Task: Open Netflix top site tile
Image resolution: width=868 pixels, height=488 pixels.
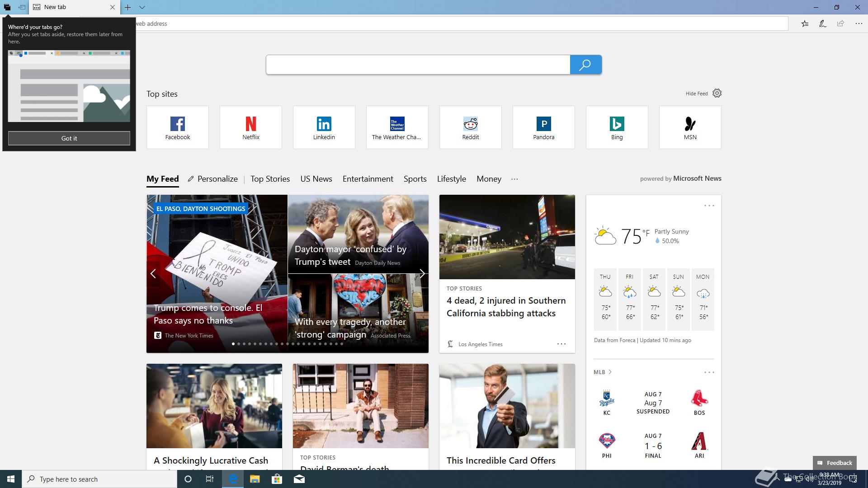Action: [x=251, y=127]
